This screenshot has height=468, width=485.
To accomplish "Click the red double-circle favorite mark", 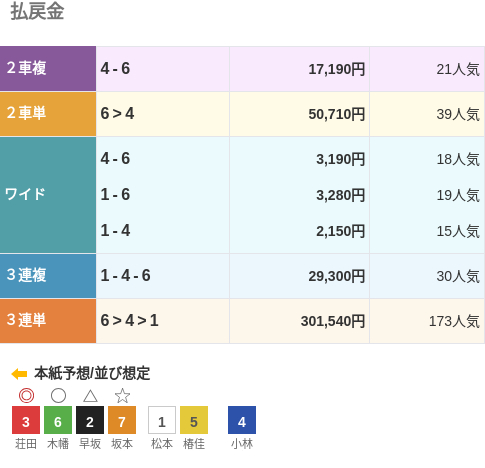I will (x=26, y=396).
